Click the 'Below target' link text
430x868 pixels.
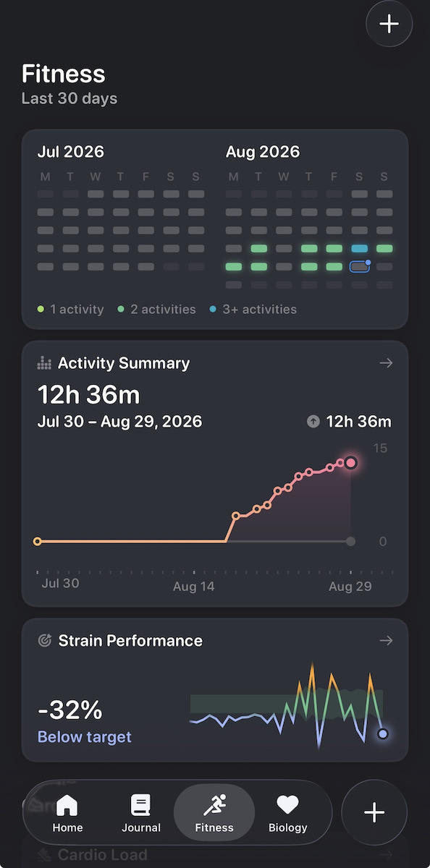pos(85,737)
